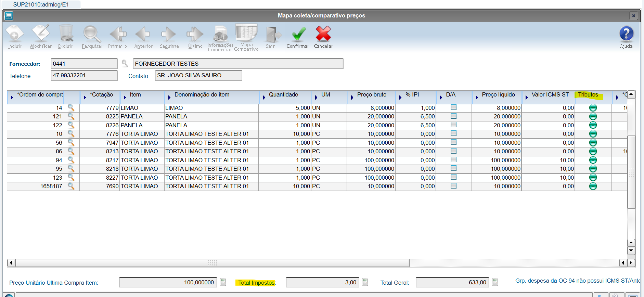View Tributos for cotação 8225

593,116
